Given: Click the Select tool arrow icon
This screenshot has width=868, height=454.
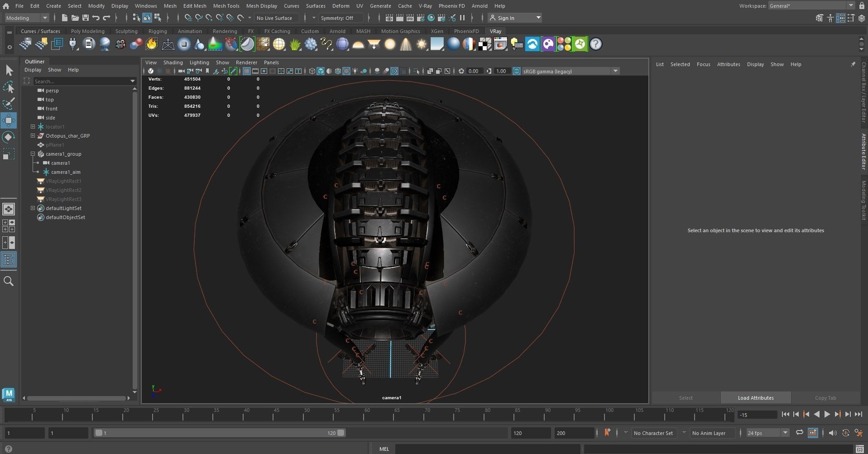Looking at the screenshot, I should click(x=9, y=70).
